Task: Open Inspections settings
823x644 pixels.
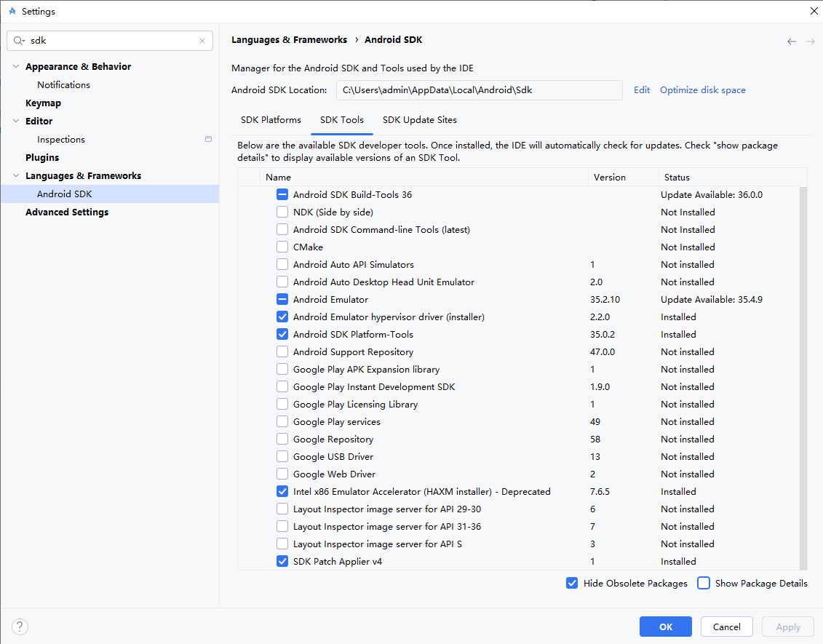Action: [x=61, y=139]
